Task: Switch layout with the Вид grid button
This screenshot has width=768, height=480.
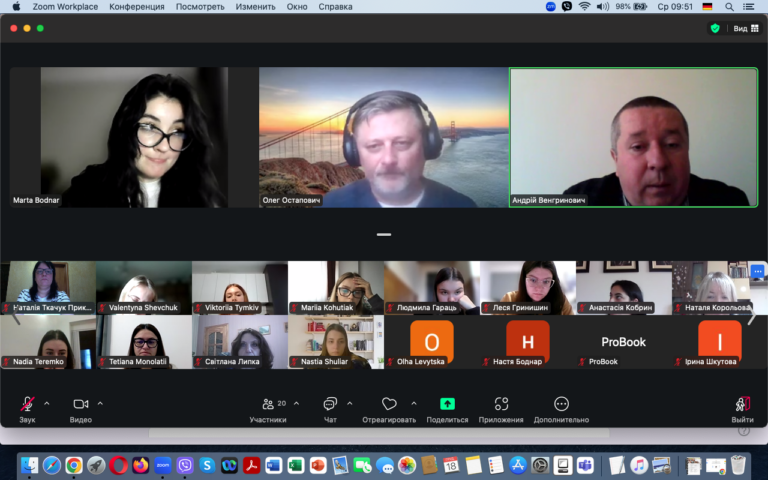Action: coord(746,28)
